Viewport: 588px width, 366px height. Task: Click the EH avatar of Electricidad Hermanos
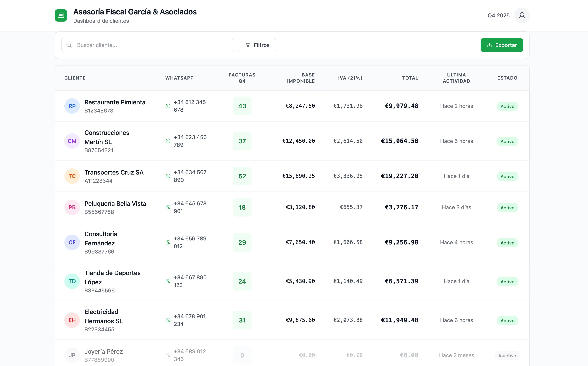click(72, 320)
